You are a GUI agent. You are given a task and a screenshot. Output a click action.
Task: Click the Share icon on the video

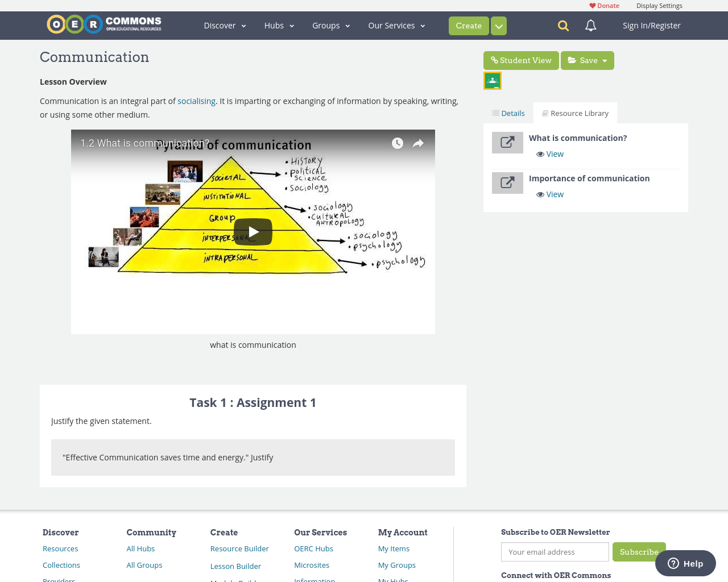[x=419, y=143]
